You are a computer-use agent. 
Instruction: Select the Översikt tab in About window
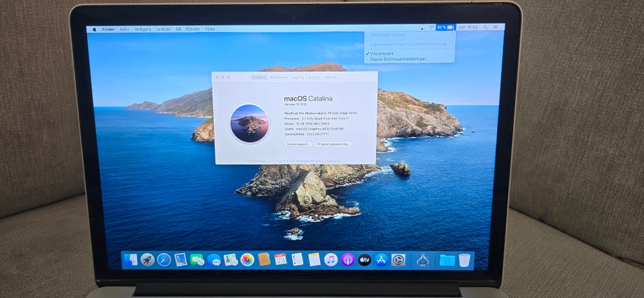point(259,77)
